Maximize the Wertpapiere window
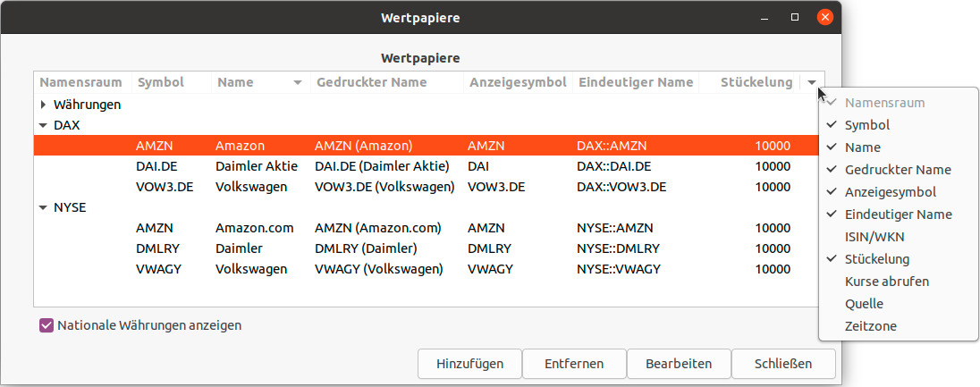This screenshot has height=387, width=980. (795, 17)
